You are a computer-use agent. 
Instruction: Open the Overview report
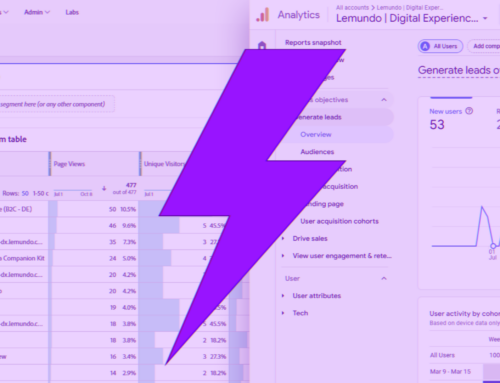[316, 134]
